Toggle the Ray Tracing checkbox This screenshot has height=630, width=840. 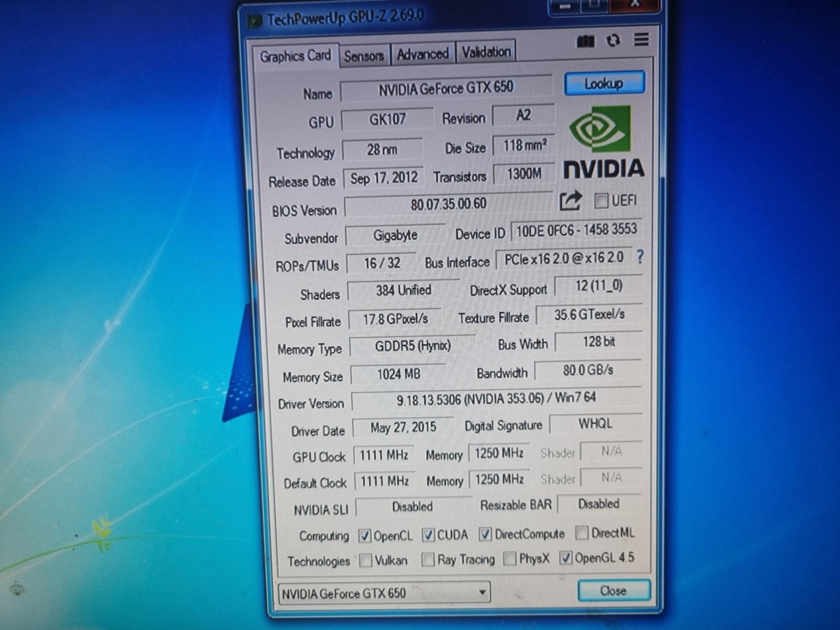pos(428,560)
